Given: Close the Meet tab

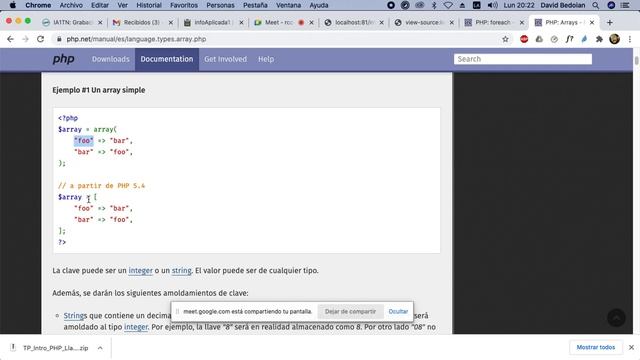Looking at the screenshot, I should [311, 22].
